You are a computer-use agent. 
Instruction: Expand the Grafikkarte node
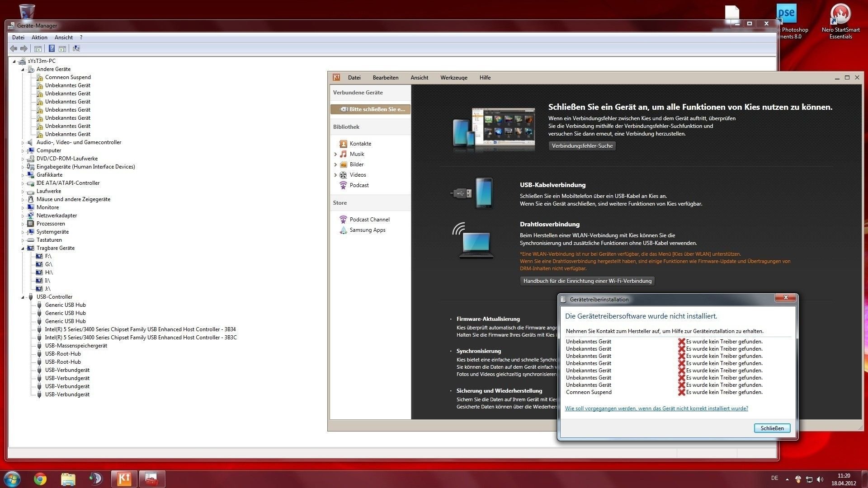coord(23,175)
